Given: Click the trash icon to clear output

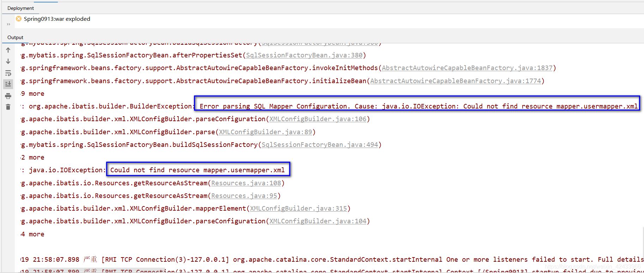Looking at the screenshot, I should coord(8,107).
